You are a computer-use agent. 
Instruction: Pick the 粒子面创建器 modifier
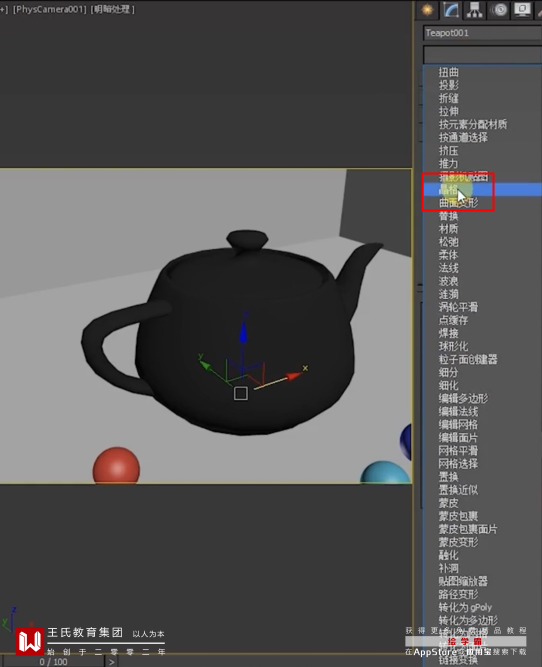point(468,359)
